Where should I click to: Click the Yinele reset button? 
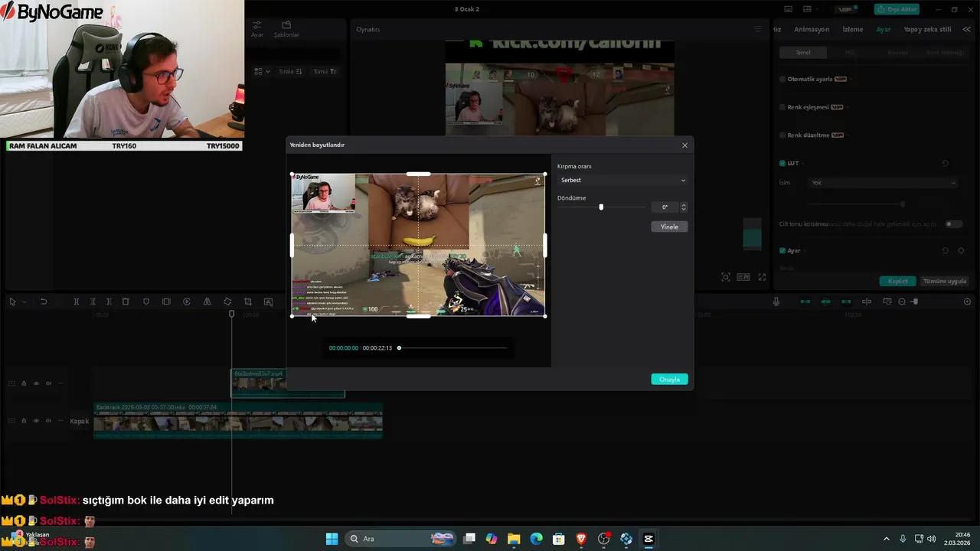(x=670, y=227)
